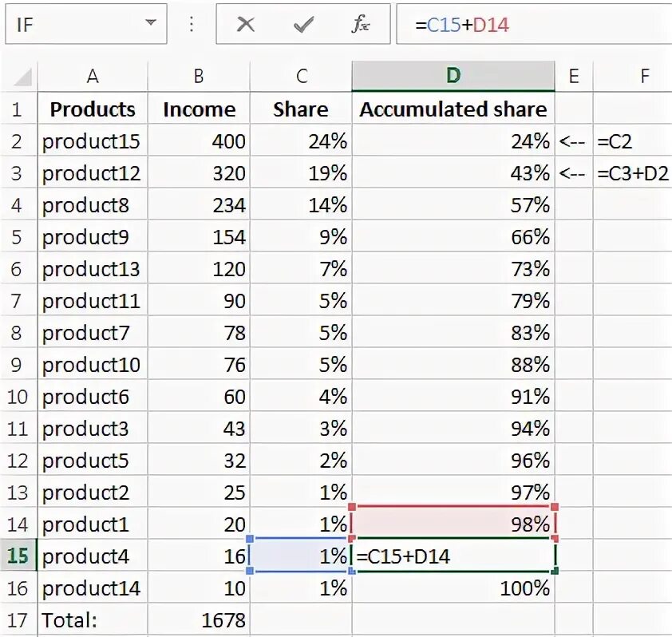The image size is (672, 637).
Task: Click the three-dot formula bar resize handle
Action: [x=192, y=25]
